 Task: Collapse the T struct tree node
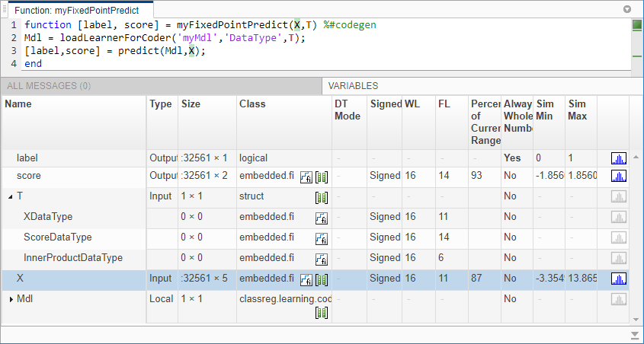click(11, 196)
